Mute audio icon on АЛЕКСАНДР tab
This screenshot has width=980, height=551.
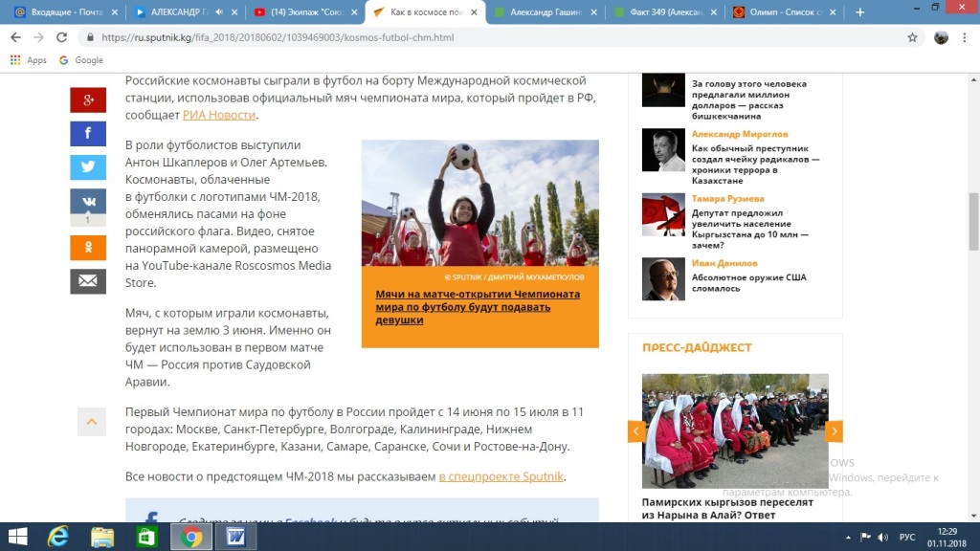pos(219,11)
